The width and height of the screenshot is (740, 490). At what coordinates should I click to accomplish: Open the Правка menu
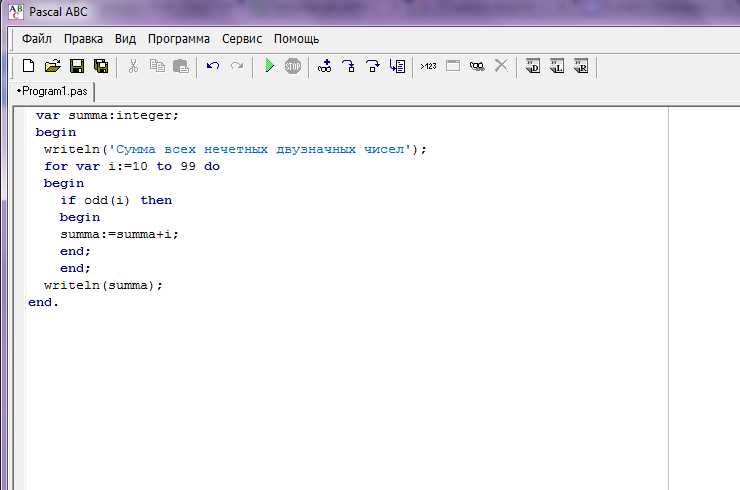tap(83, 39)
